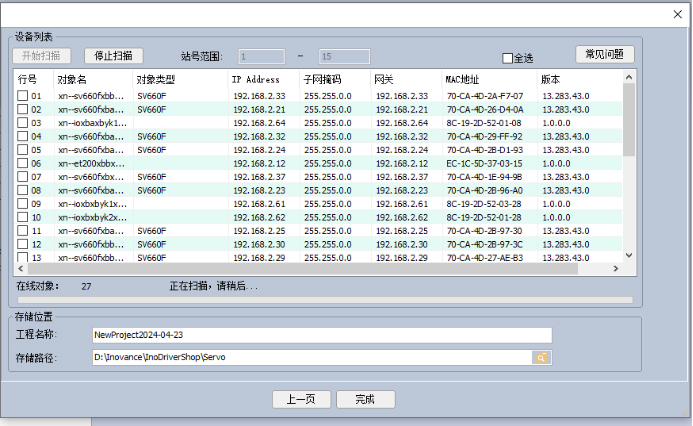693x426 pixels.
Task: Click the 工程名称 project name field
Action: pyautogui.click(x=320, y=335)
